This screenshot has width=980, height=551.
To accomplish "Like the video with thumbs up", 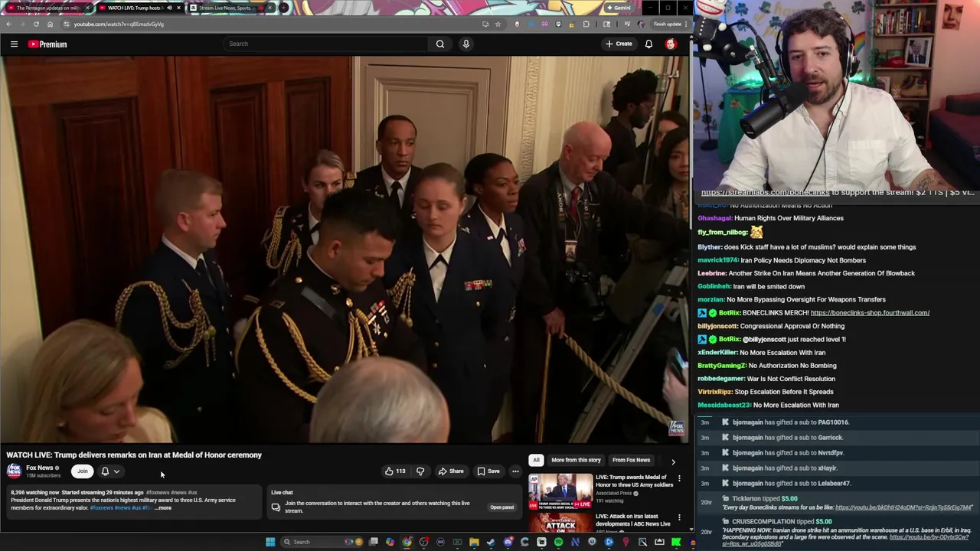I will click(x=394, y=471).
